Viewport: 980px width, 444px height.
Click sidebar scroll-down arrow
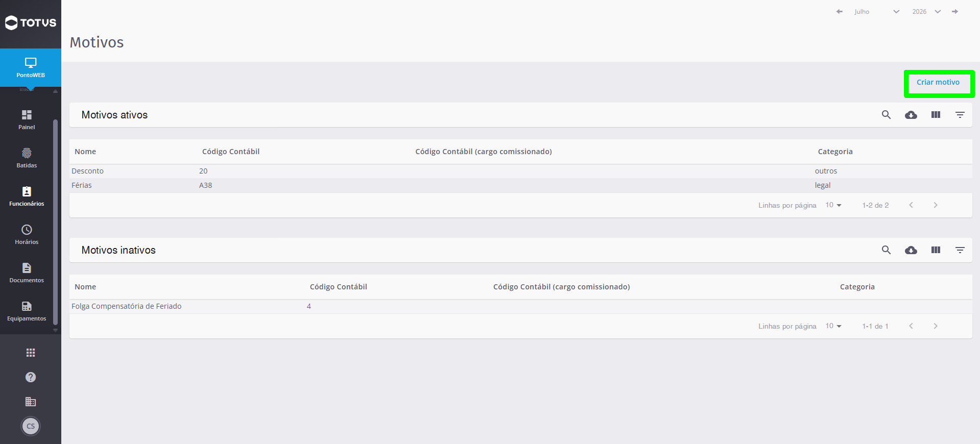pos(55,330)
